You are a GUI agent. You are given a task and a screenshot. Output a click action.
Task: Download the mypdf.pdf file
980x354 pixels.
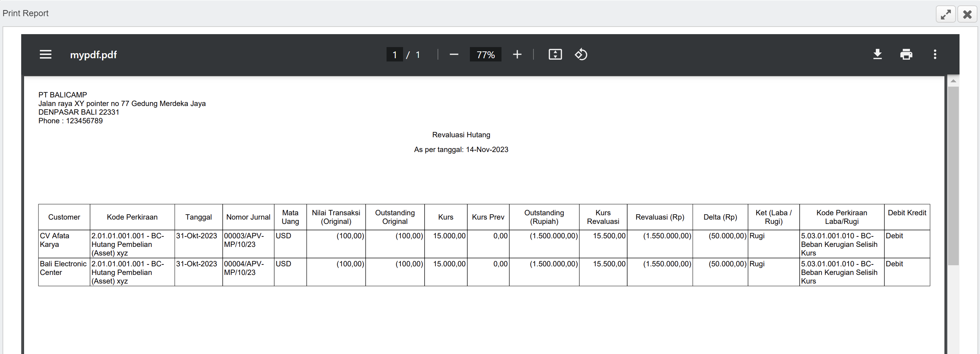pos(877,54)
